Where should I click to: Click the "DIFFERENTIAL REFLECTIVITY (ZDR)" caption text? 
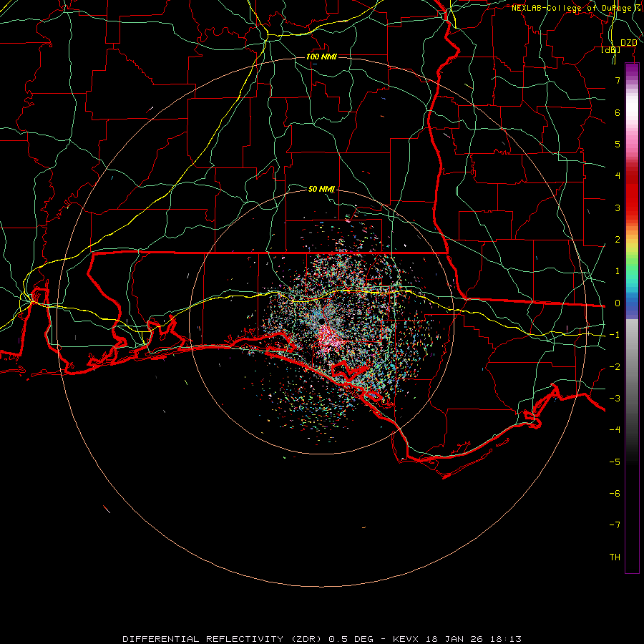click(x=223, y=639)
